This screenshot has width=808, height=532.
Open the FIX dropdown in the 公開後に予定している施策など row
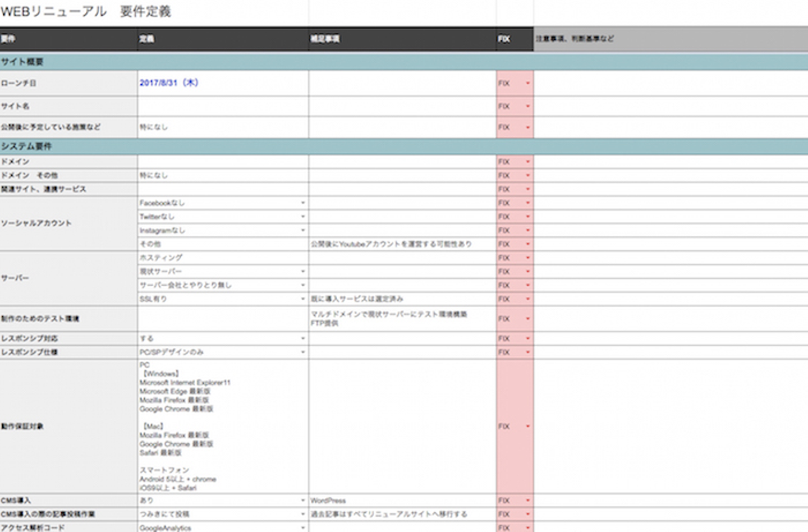pyautogui.click(x=527, y=128)
